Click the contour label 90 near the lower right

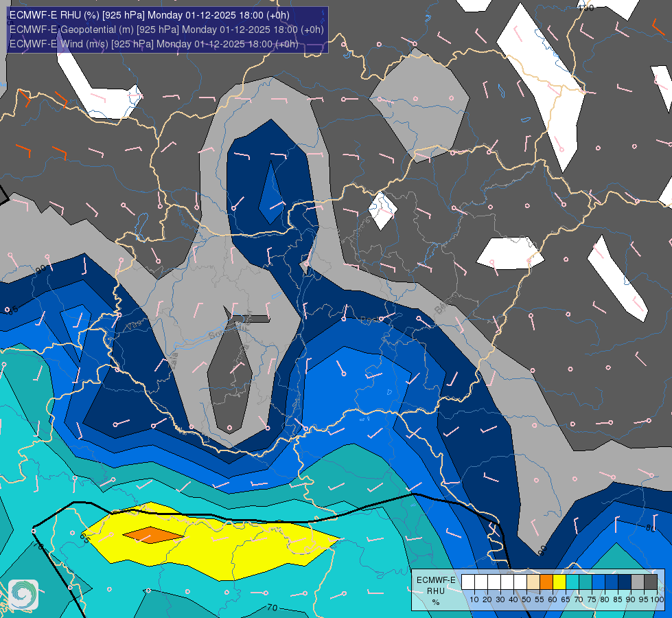point(542,551)
